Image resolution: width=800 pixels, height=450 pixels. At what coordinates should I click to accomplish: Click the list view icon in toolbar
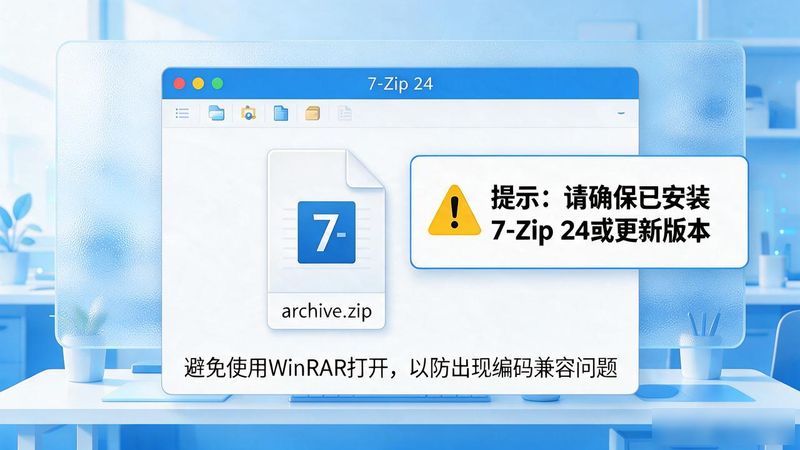(x=182, y=113)
